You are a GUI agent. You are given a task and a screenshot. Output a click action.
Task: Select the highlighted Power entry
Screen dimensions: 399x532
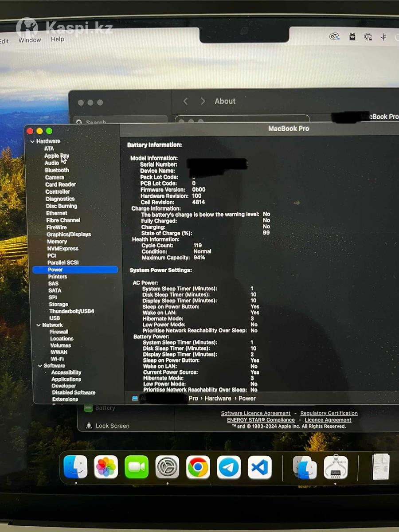pos(75,270)
